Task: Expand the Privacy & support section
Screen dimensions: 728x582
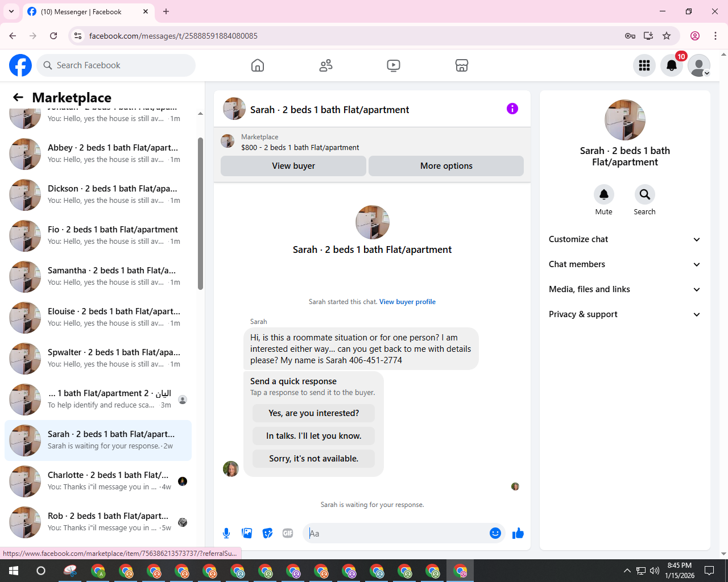Action: [625, 314]
